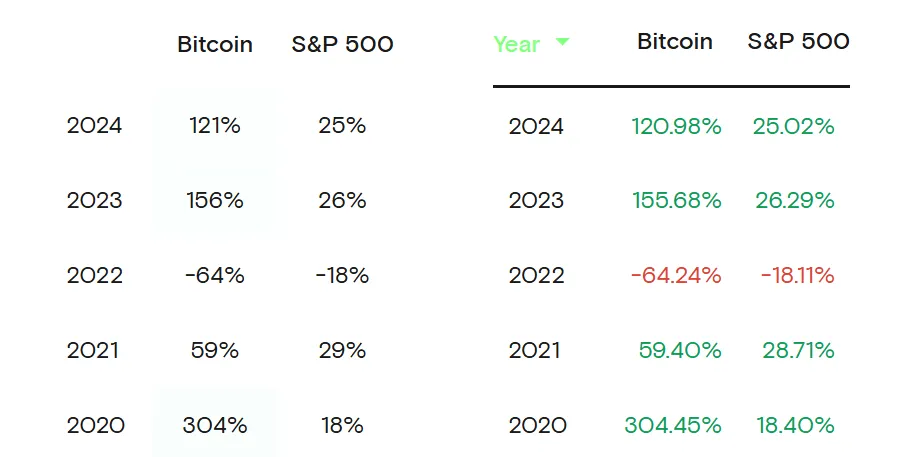Click the rounded 304% Bitcoin cell

215,425
